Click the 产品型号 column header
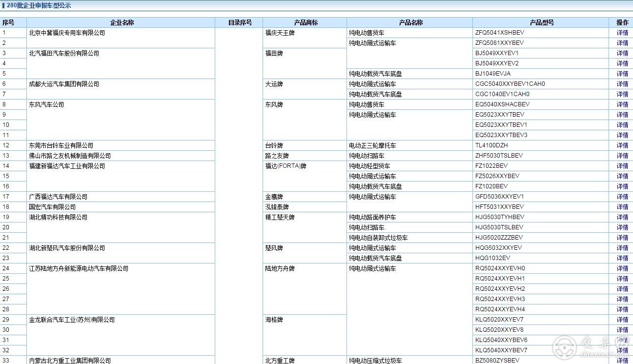The width and height of the screenshot is (633, 364). coord(542,23)
